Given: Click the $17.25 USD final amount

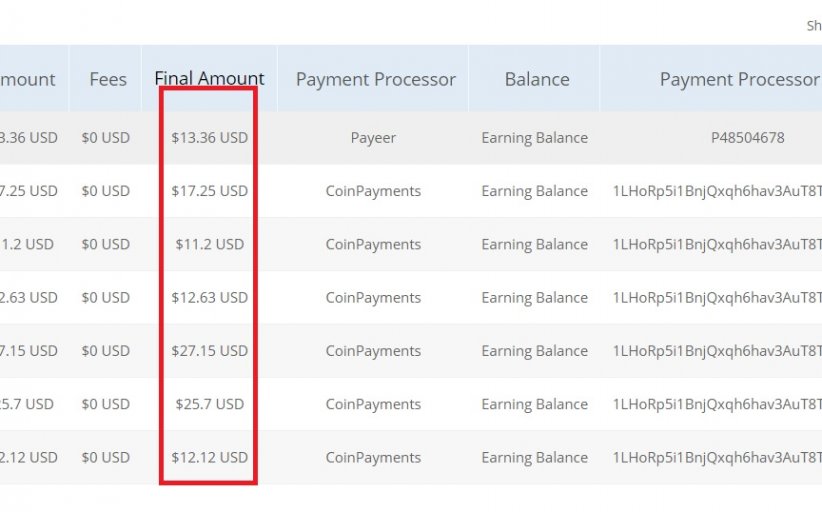Looking at the screenshot, I should click(209, 191).
